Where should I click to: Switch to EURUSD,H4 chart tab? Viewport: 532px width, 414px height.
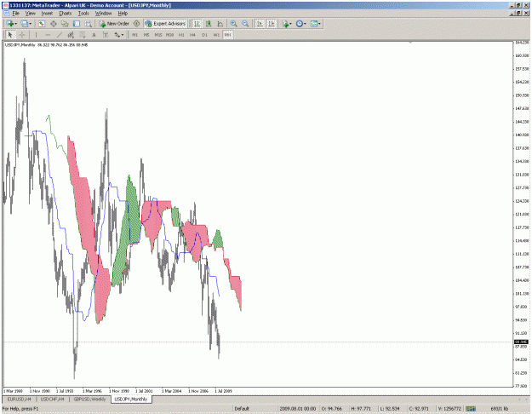click(x=19, y=400)
